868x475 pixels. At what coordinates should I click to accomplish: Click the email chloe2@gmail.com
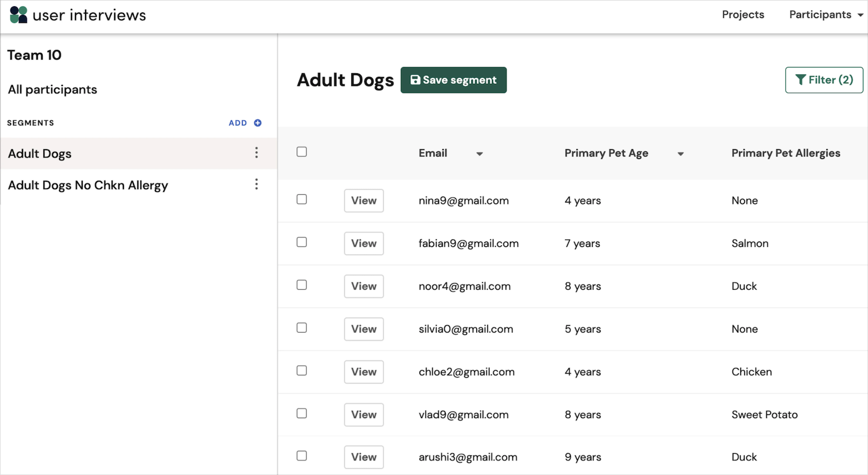(x=467, y=372)
